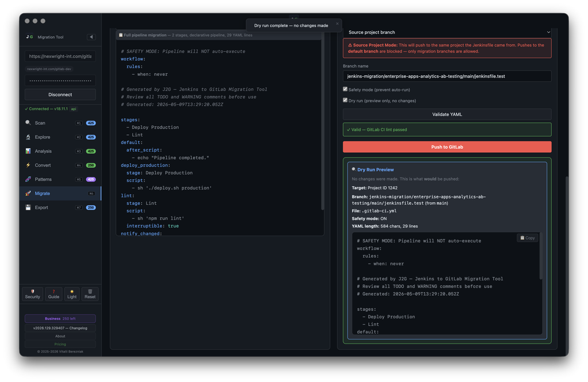Click the Patterns DNA icon
The image size is (588, 382).
(28, 179)
